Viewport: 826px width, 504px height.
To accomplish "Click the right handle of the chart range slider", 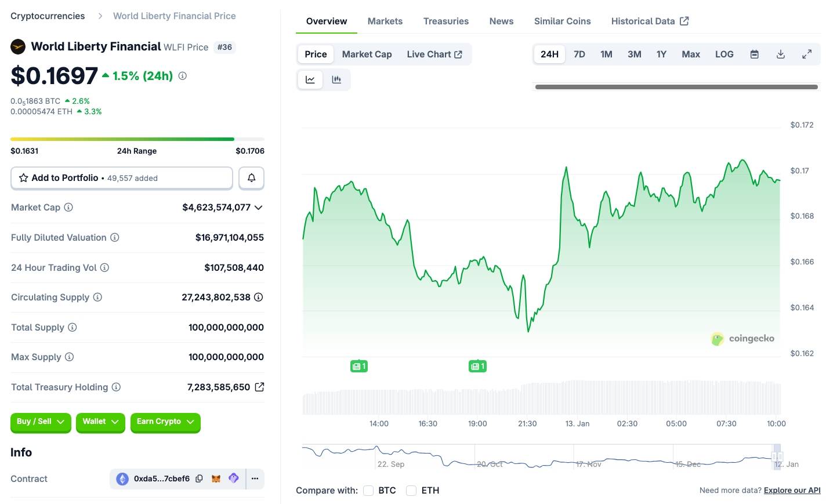I will [x=777, y=457].
